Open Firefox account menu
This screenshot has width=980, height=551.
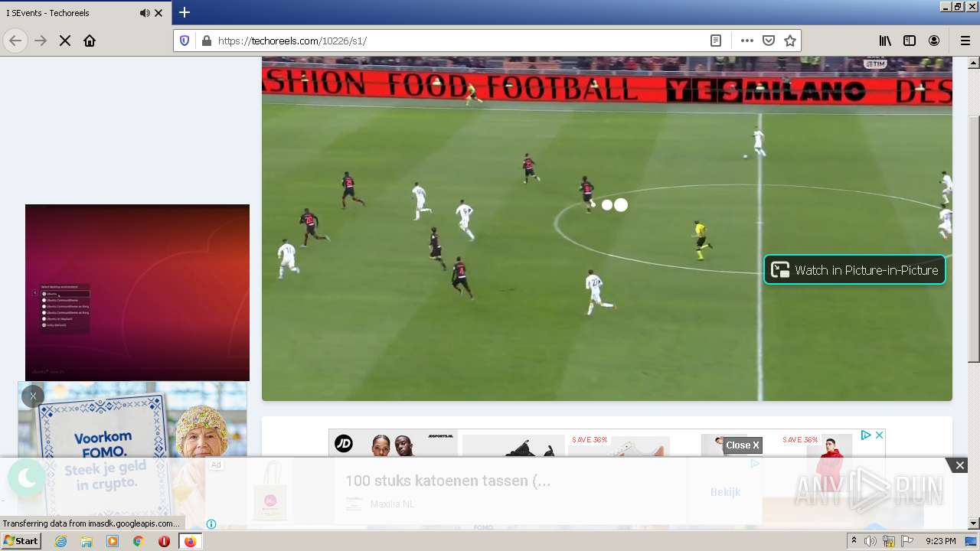tap(934, 41)
